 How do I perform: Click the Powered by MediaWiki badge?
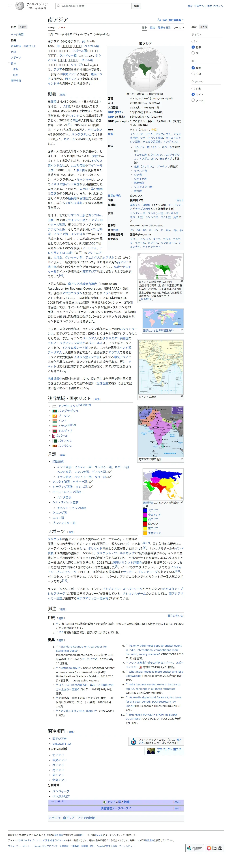coord(215,848)
